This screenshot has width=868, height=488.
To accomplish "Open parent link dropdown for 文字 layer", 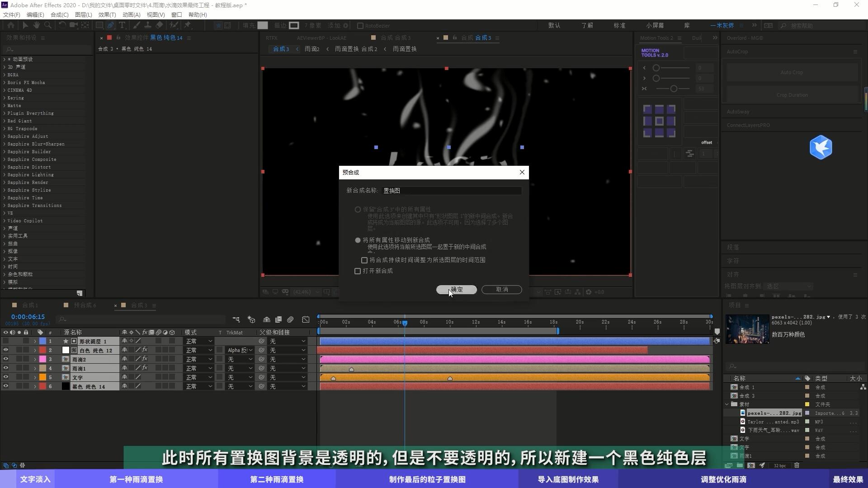I will (288, 377).
